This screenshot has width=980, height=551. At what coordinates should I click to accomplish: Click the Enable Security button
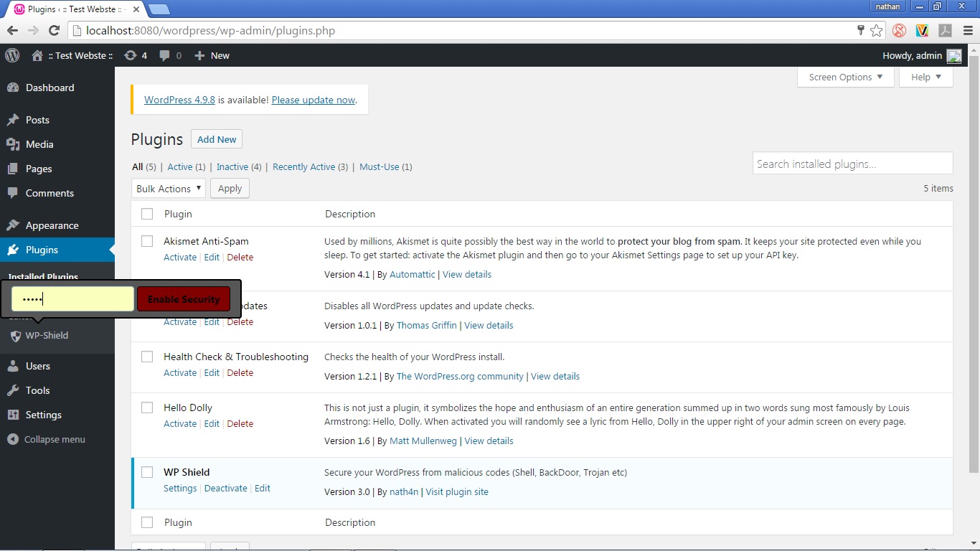[184, 299]
